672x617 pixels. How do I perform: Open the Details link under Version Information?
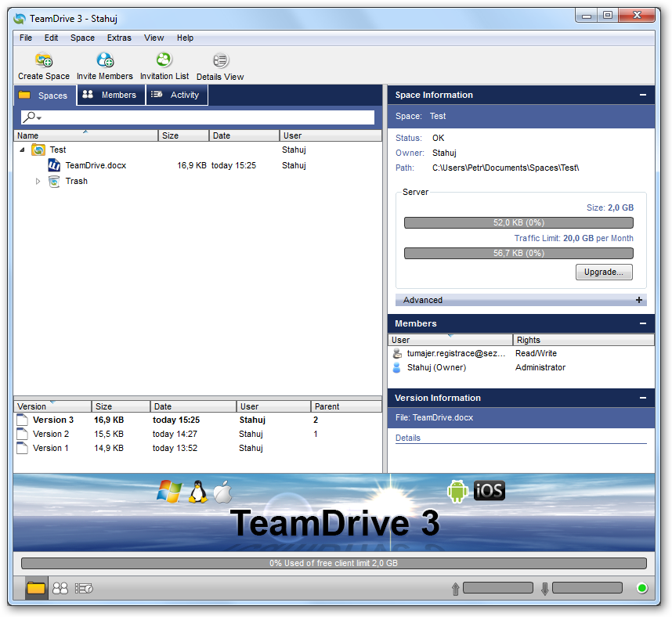[407, 438]
